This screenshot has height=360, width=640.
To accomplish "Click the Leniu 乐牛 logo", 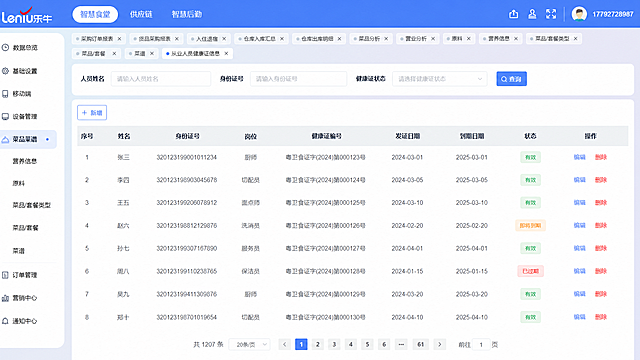I will point(27,16).
